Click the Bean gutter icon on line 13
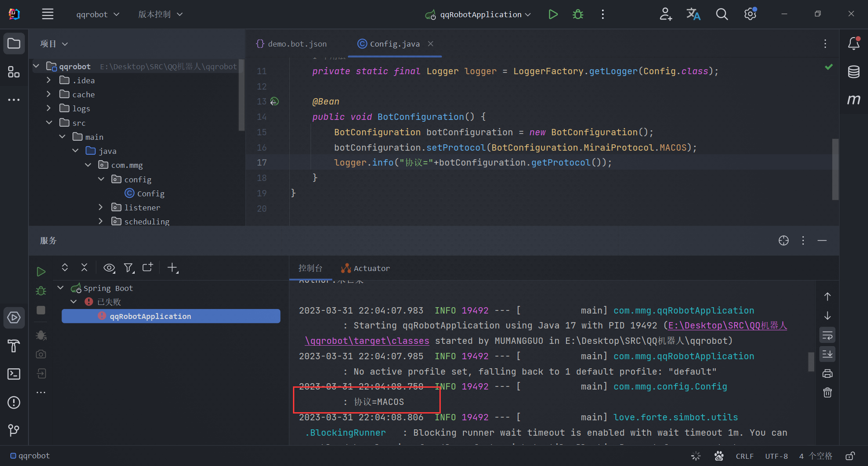This screenshot has width=868, height=466. (274, 101)
